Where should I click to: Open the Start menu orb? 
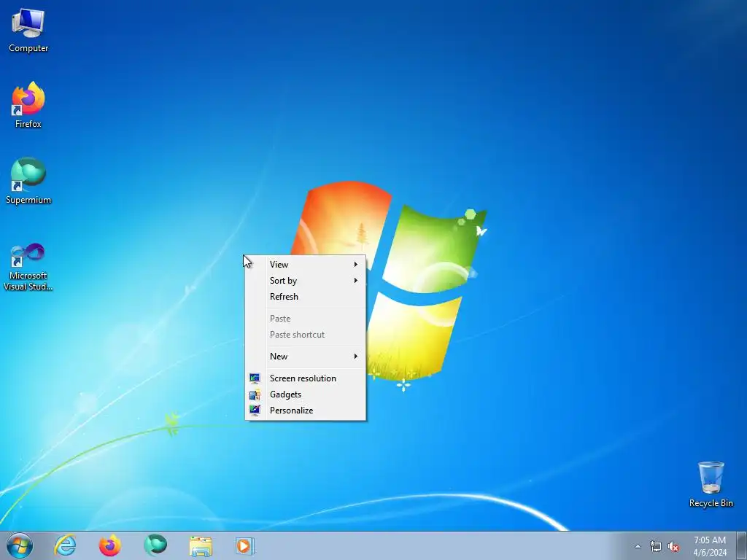(20, 545)
